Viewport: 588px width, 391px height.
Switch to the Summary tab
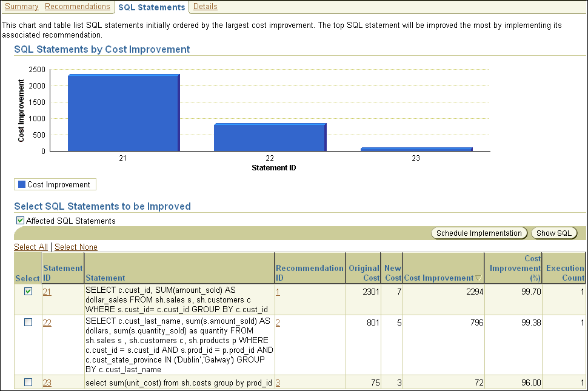(x=21, y=7)
